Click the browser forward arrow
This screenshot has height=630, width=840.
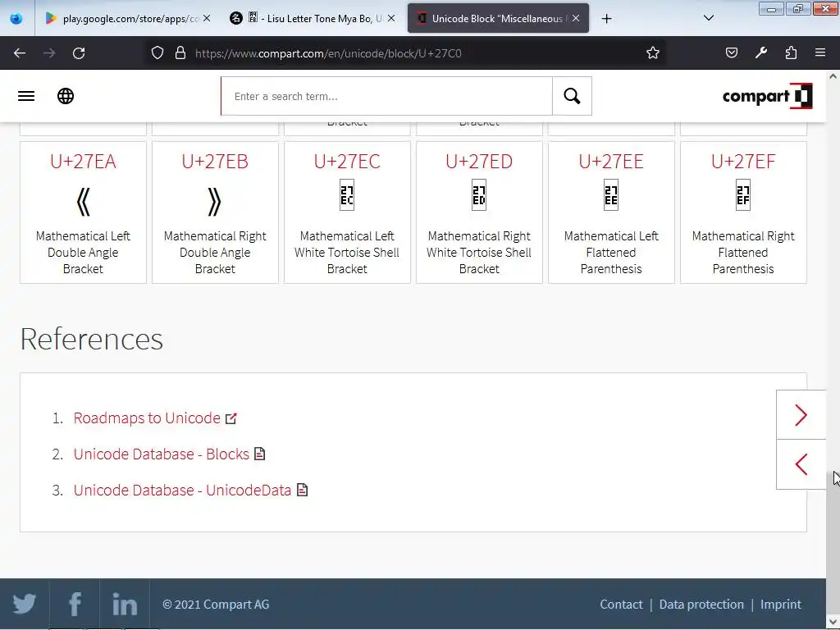click(49, 53)
